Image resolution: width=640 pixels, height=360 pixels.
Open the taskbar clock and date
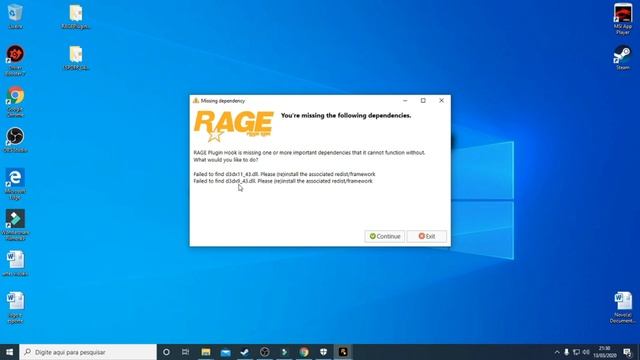point(604,352)
